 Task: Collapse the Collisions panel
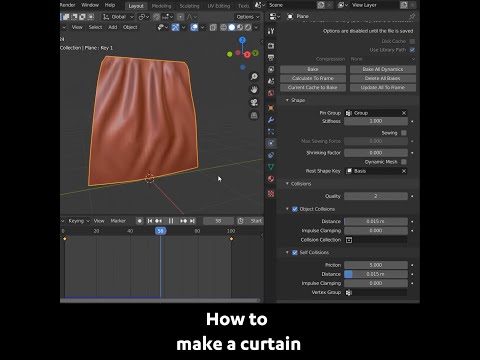[287, 184]
